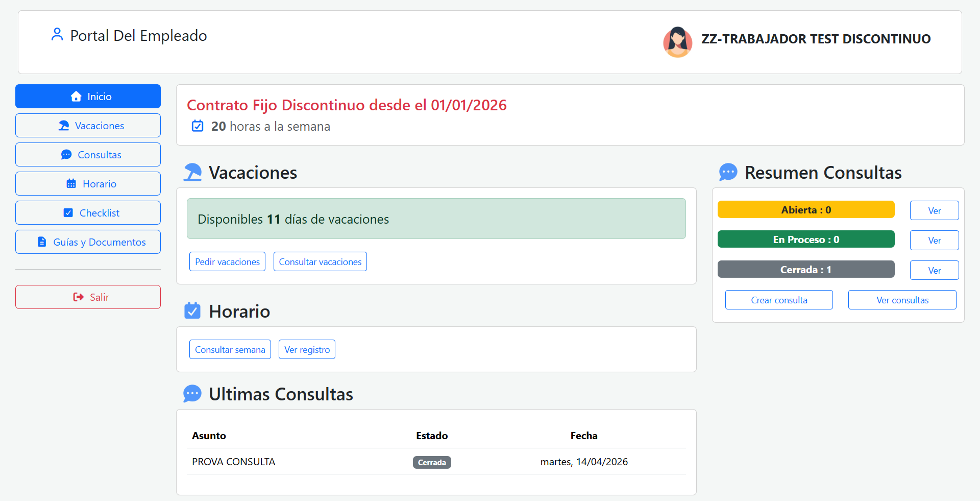
Task: Click the Contrato Fijo Discontinuo heading
Action: click(x=347, y=105)
